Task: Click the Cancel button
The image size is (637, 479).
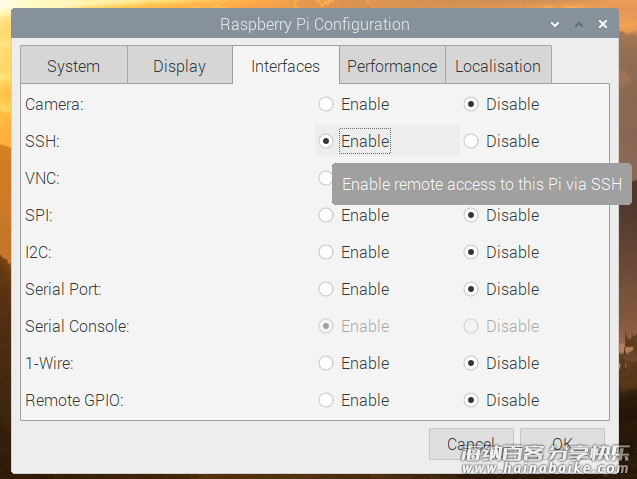Action: coord(471,444)
